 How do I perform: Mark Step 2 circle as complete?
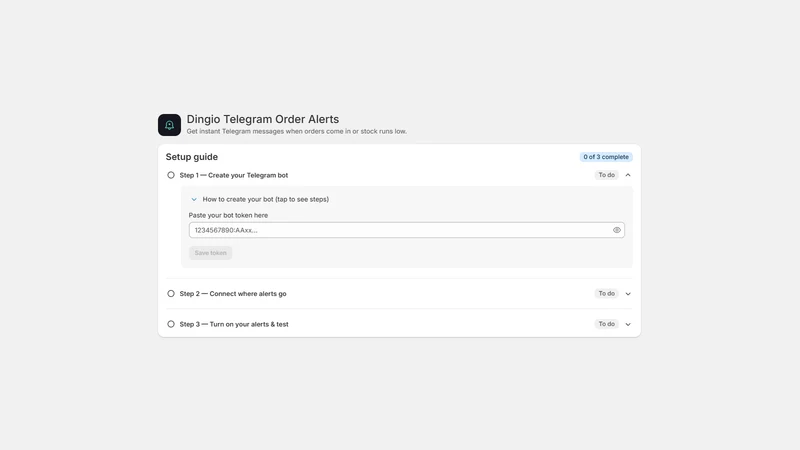171,293
